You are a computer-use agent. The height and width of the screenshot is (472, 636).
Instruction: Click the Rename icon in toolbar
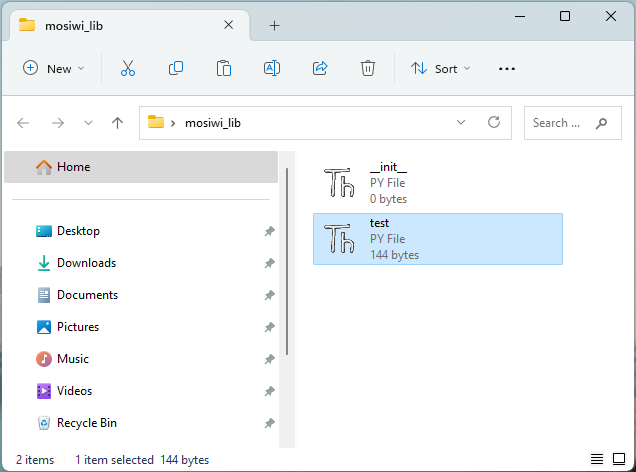(272, 69)
